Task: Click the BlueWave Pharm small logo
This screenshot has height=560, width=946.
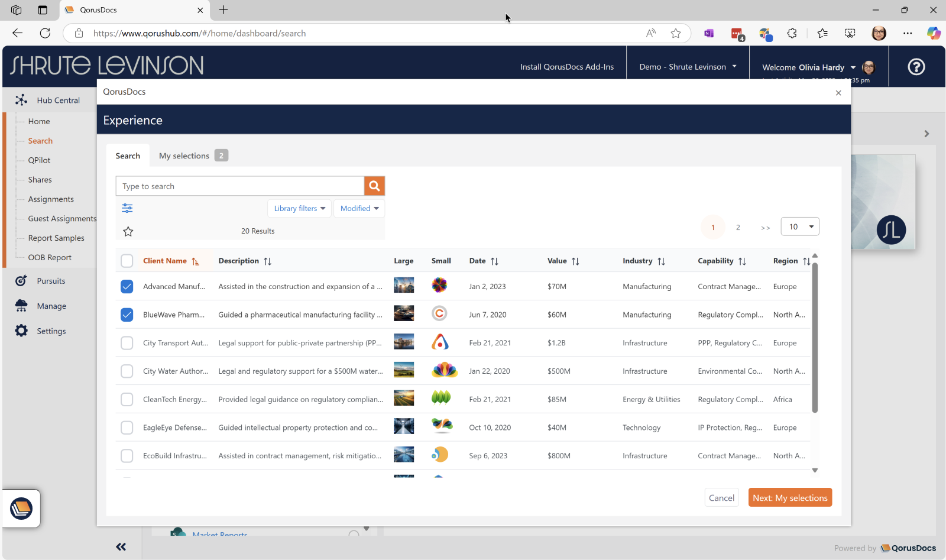Action: pos(439,313)
